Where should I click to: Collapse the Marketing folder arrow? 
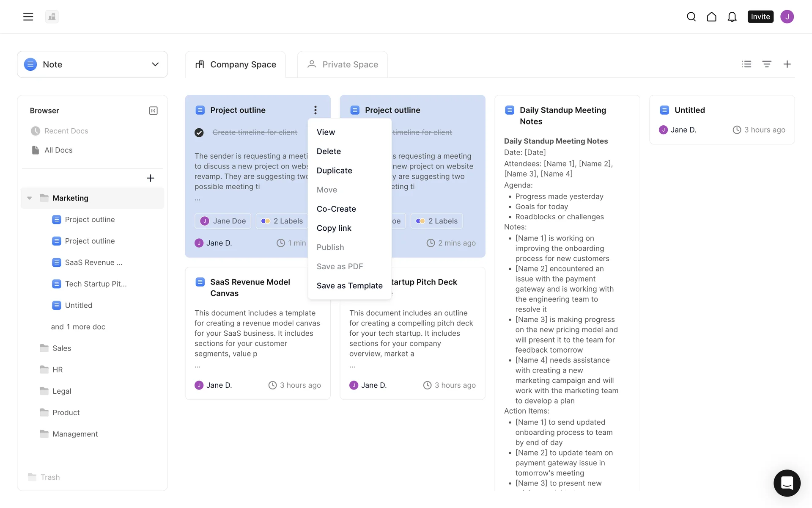(30, 198)
